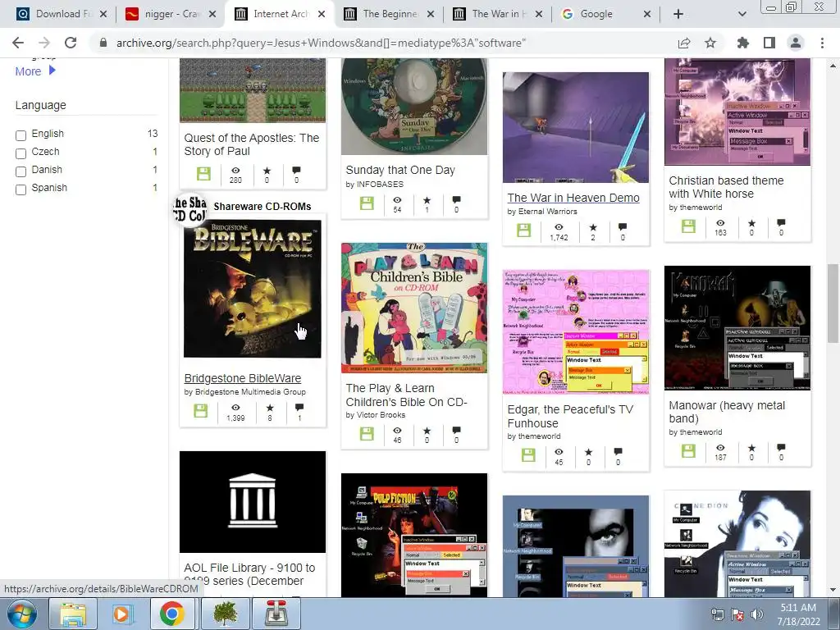Open Sunday that One Day title
The height and width of the screenshot is (630, 840).
click(400, 170)
